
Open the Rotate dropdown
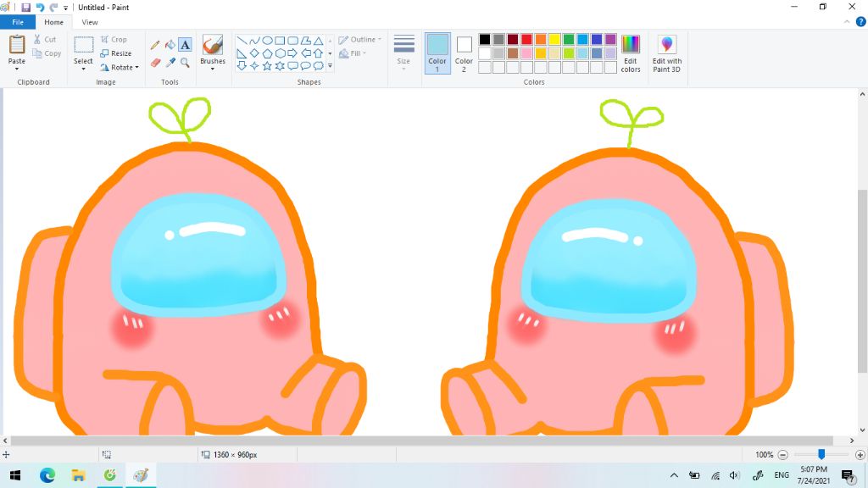point(119,68)
